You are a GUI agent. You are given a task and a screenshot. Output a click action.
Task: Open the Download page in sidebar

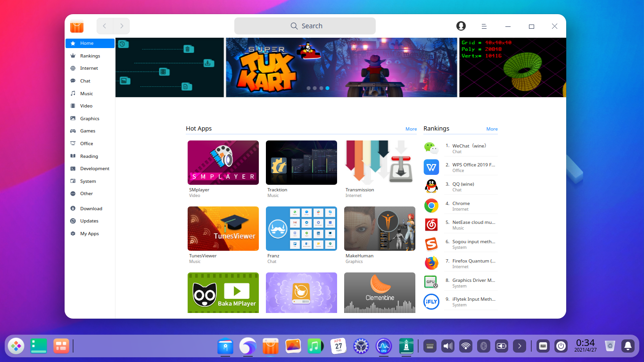90,208
